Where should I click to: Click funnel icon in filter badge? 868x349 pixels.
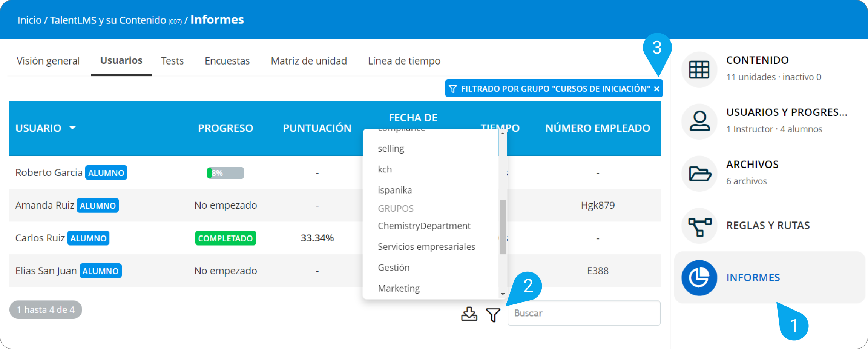point(453,89)
